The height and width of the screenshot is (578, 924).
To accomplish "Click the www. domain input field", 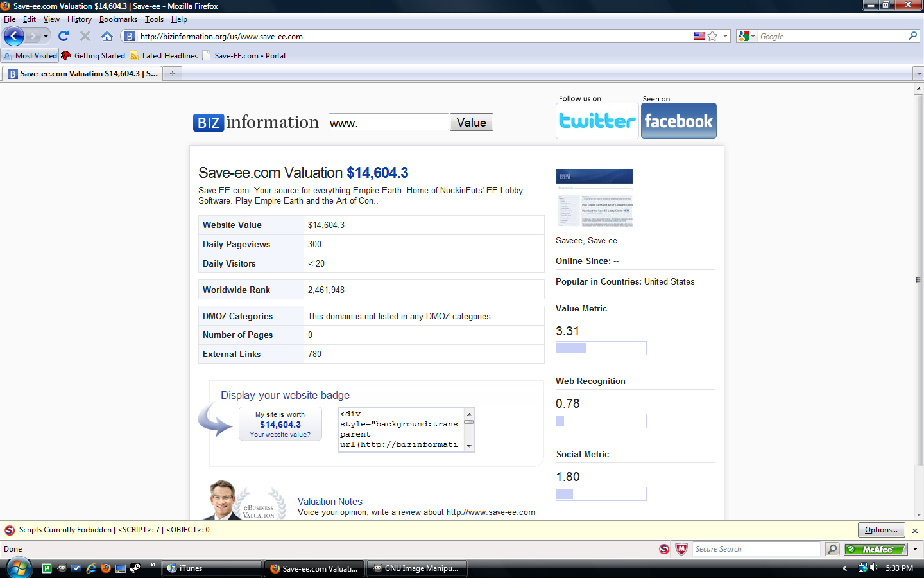I will click(x=388, y=123).
